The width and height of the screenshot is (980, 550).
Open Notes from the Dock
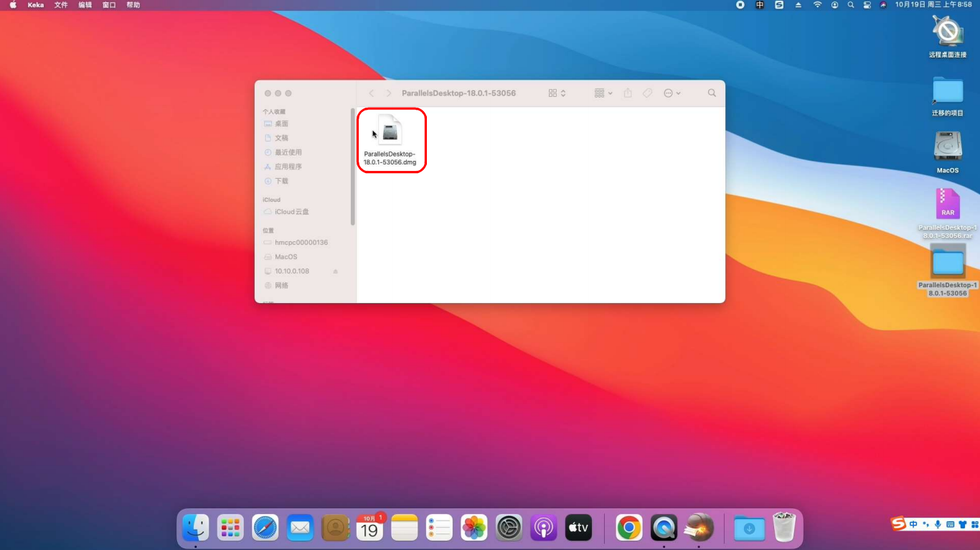coord(405,528)
